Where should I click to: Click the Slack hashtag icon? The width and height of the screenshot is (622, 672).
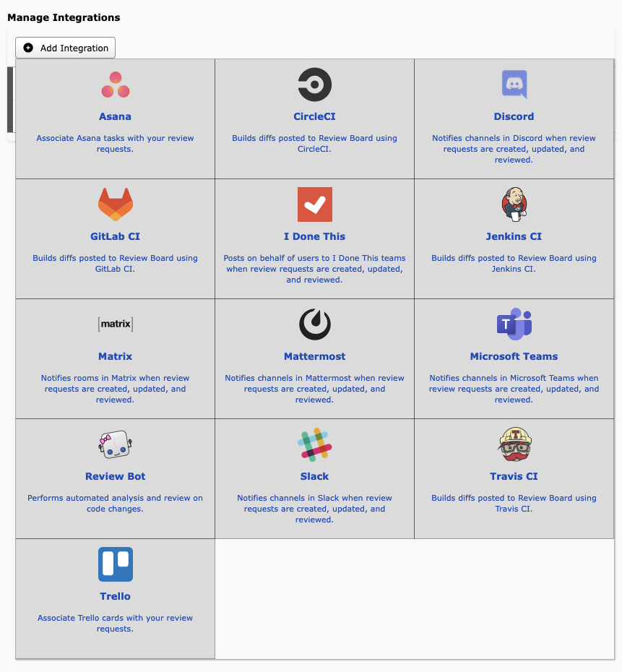[x=314, y=444]
